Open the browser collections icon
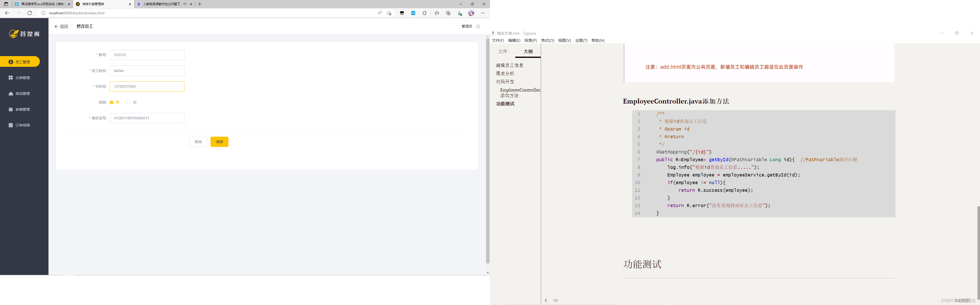Screen dimensions: 980x305 click(x=448, y=13)
